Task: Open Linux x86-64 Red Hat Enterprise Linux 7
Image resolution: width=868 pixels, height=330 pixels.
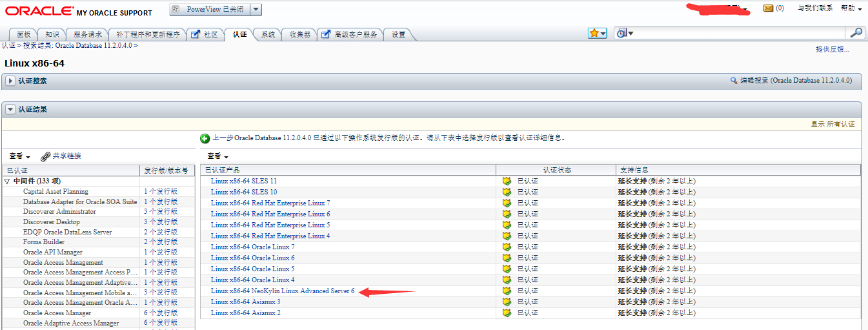Action: tap(270, 203)
